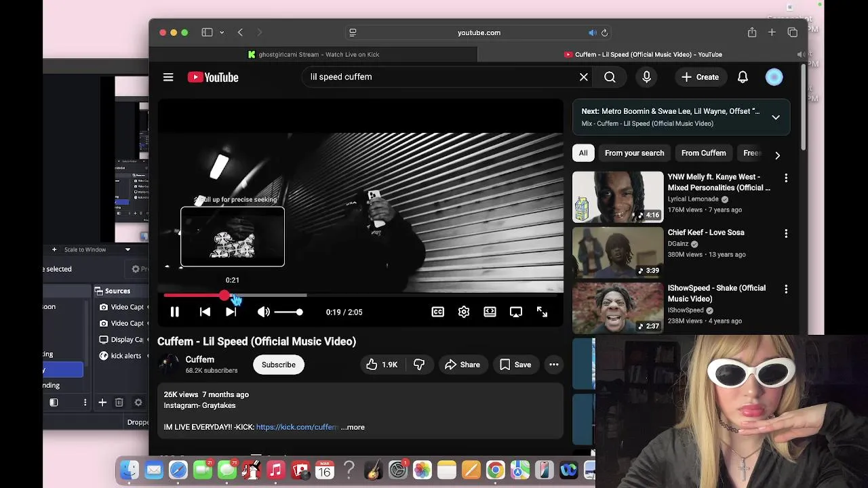868x488 pixels.
Task: Like the video showing 1.9K
Action: (381, 365)
